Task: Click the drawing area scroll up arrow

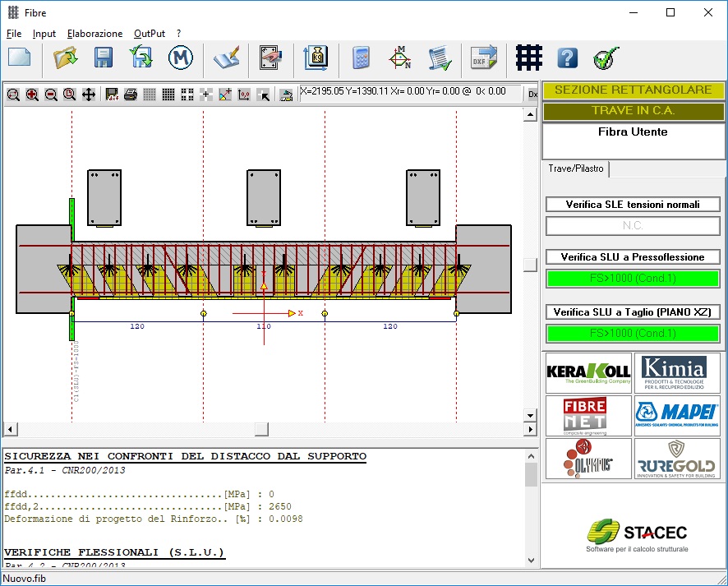Action: tap(530, 115)
